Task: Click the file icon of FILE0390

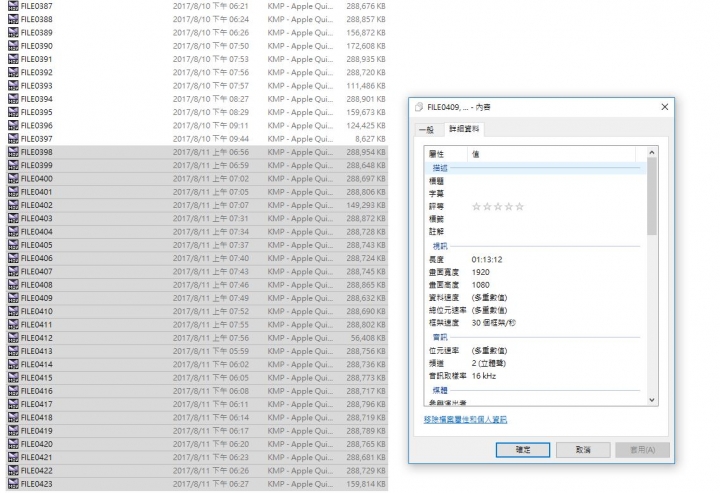Action: (13, 46)
